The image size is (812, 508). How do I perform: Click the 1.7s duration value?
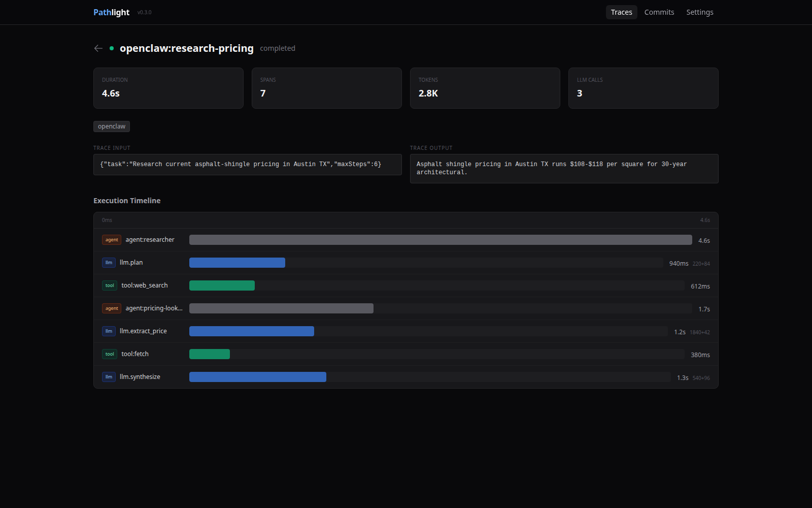(x=704, y=309)
